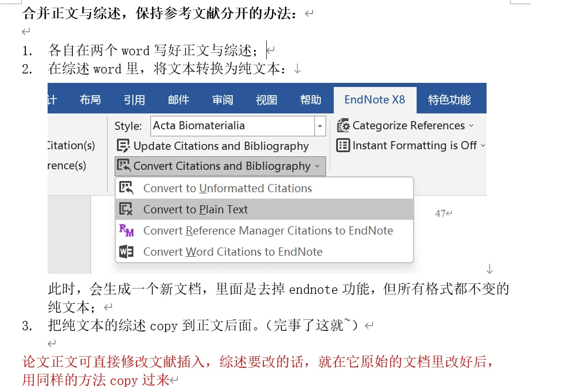Expand Convert Citations and Bibliography chevron
The width and height of the screenshot is (570, 392).
[317, 166]
